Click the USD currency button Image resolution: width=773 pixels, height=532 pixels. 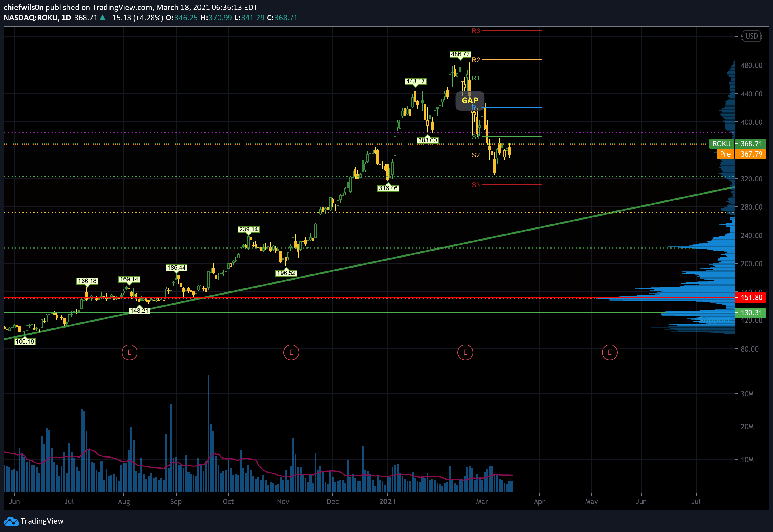click(x=752, y=36)
